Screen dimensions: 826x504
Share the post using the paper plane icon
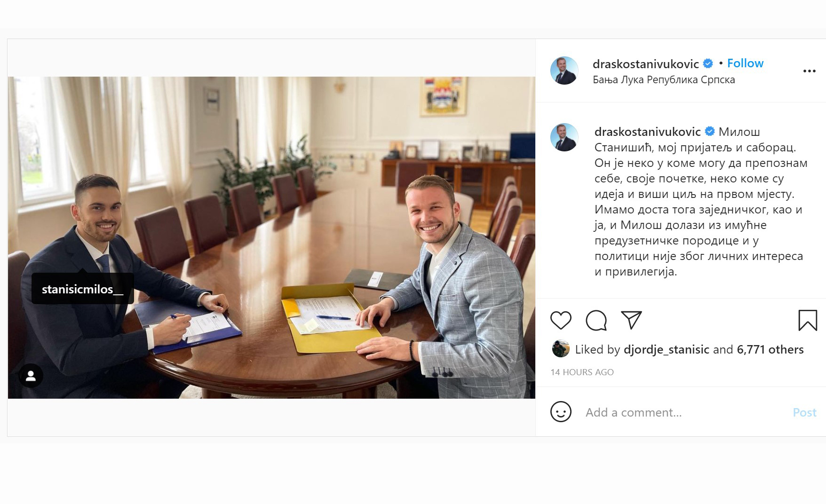point(631,320)
